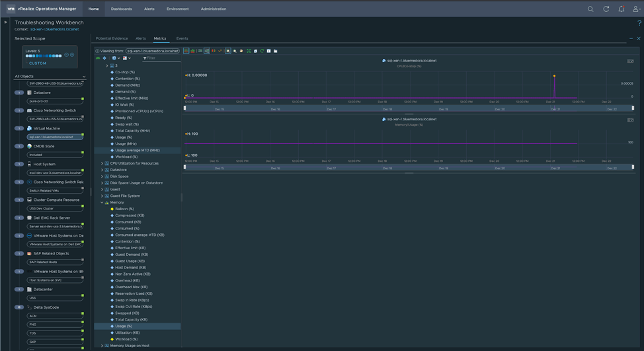Toggle the count pill beside Virtual Machine
Image resolution: width=644 pixels, height=351 pixels.
(19, 128)
